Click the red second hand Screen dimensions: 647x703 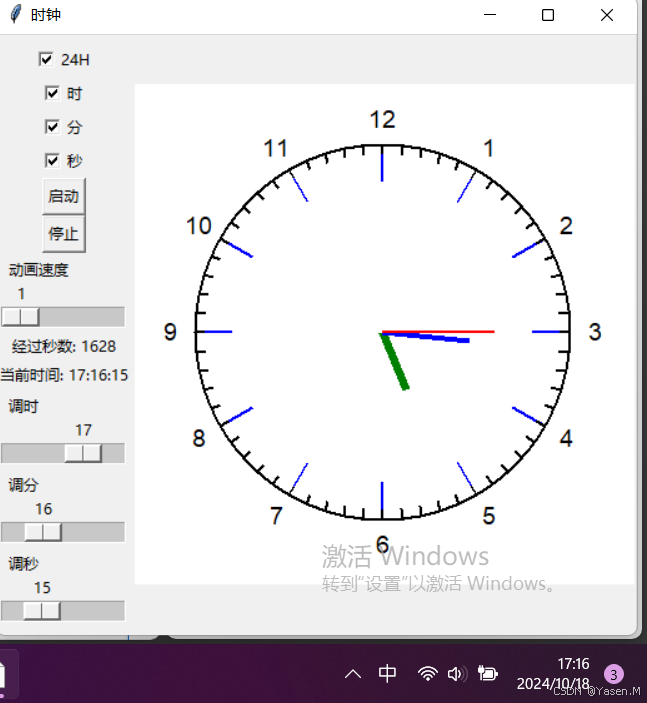click(438, 332)
